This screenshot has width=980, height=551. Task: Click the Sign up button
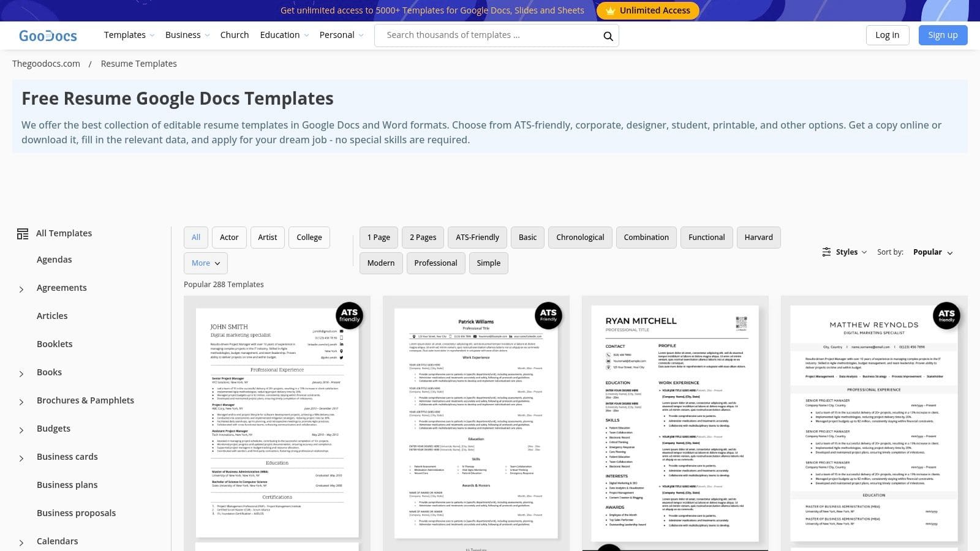tap(943, 35)
